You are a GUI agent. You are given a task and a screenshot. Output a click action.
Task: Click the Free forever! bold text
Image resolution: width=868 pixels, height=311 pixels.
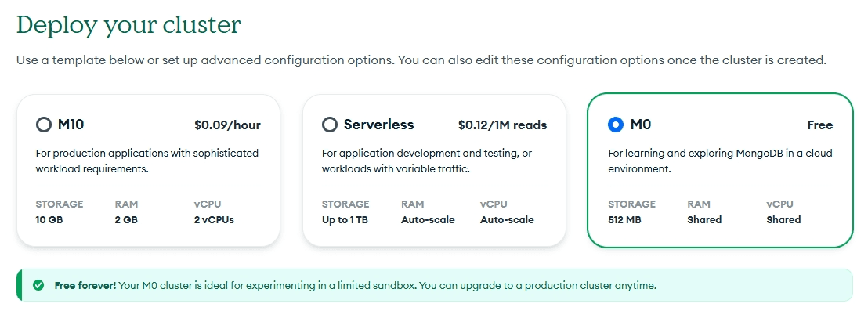[x=85, y=286]
